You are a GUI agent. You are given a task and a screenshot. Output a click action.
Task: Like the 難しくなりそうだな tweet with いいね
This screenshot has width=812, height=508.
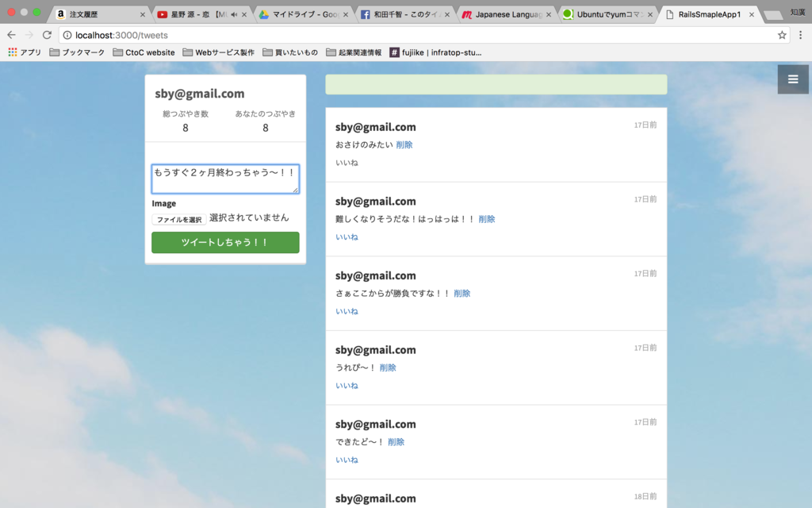[347, 237]
